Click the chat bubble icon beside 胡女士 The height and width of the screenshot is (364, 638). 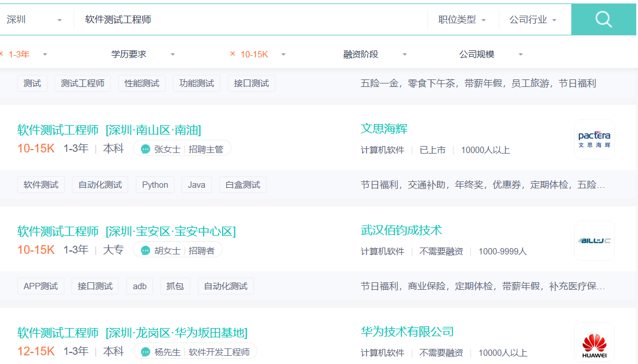144,250
